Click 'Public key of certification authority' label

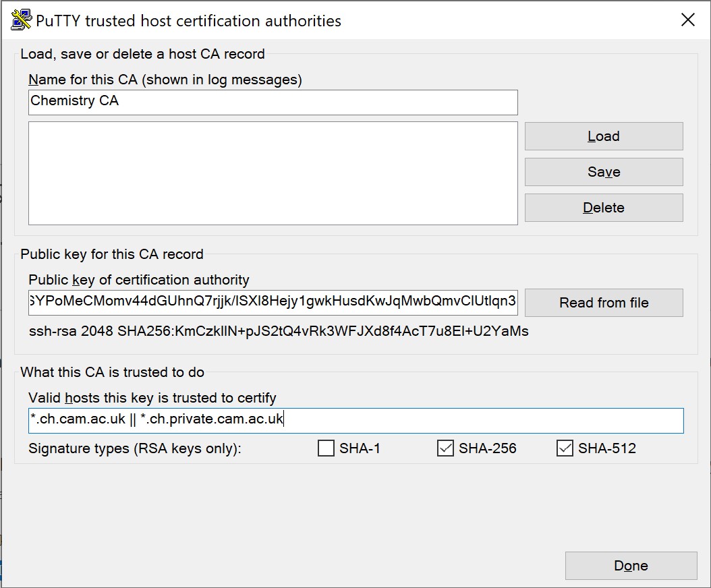click(139, 280)
